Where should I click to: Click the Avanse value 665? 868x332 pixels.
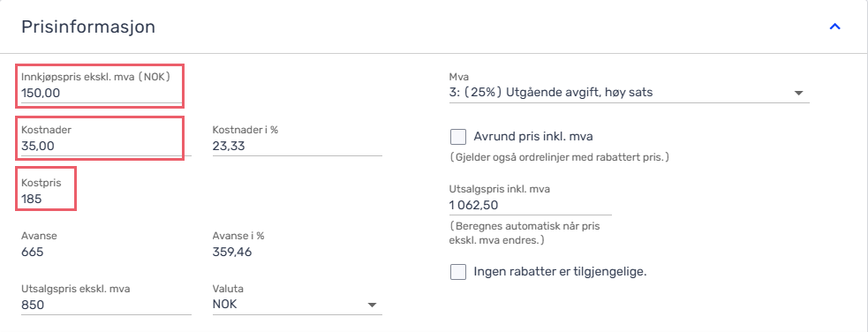(32, 253)
